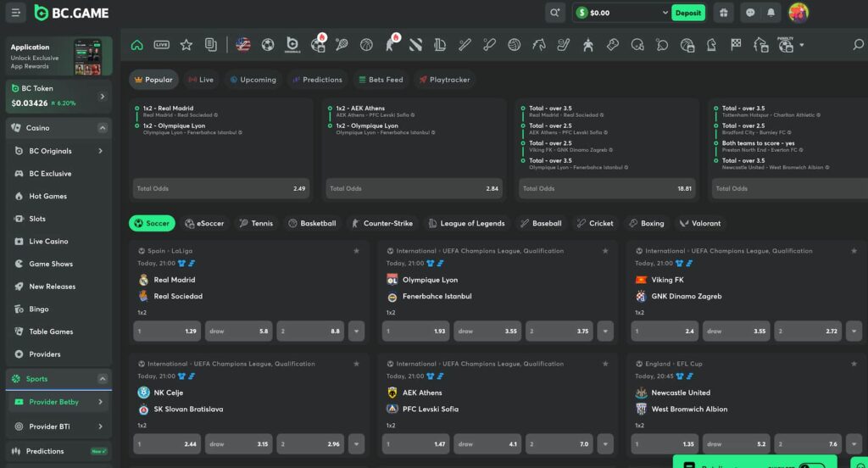
Task: Favorite the Olympique Lyon match star
Action: [605, 251]
